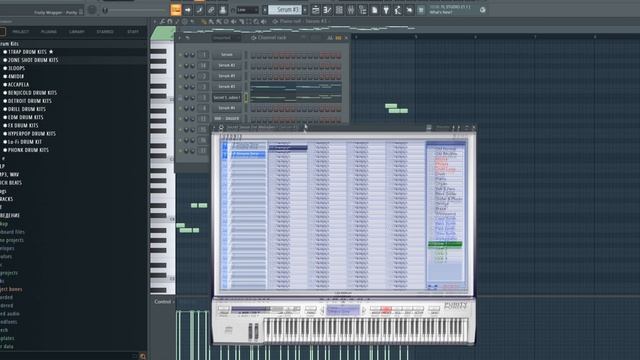Mute the sixth channel rack row

pyautogui.click(x=180, y=108)
